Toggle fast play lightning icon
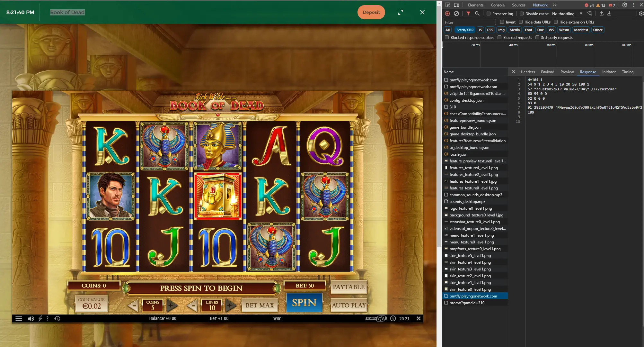644x347 pixels. [40, 318]
